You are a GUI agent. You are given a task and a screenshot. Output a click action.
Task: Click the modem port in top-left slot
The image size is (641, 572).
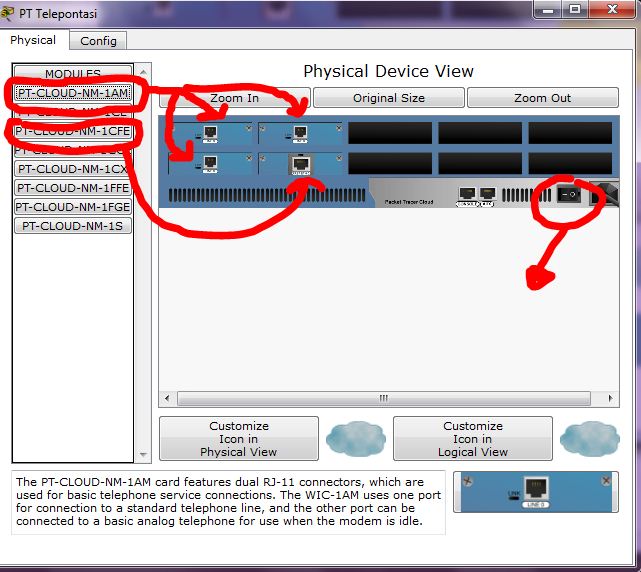tap(210, 133)
